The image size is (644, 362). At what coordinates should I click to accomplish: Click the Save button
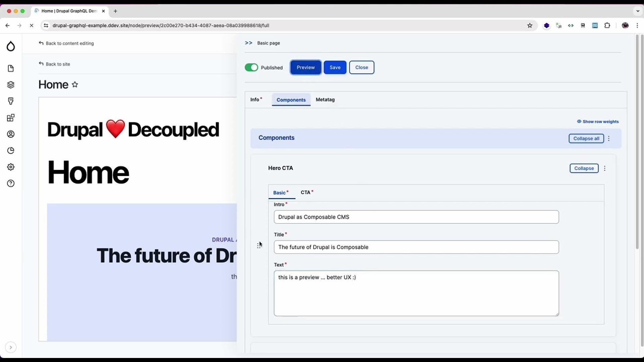[335, 67]
